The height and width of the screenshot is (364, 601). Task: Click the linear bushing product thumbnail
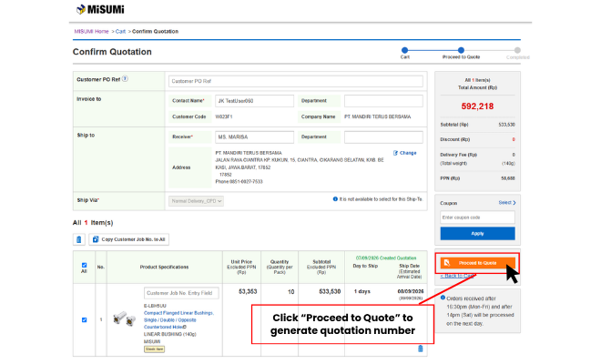coord(125,318)
